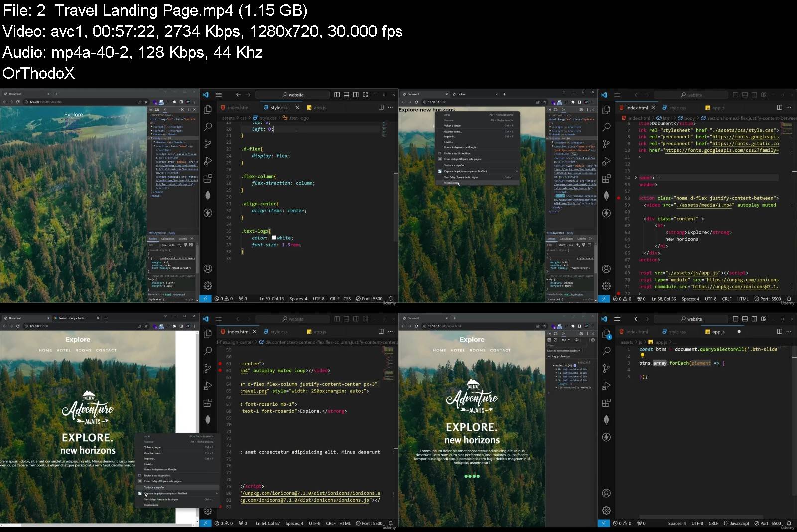Viewport: 797px width, 532px height.
Task: Click browser reload icon in the Inspeccionar-menu frame
Action: (x=416, y=102)
